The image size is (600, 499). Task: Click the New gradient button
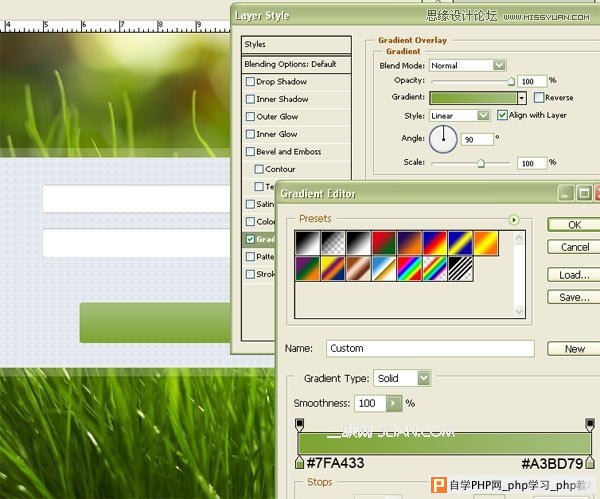click(x=574, y=349)
